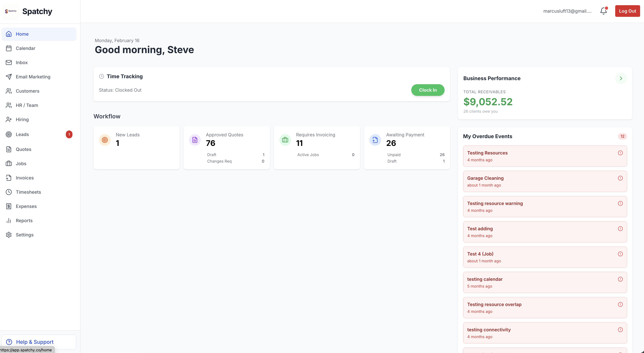Click the 26 clients owe you text
This screenshot has height=353, width=644.
tap(480, 111)
